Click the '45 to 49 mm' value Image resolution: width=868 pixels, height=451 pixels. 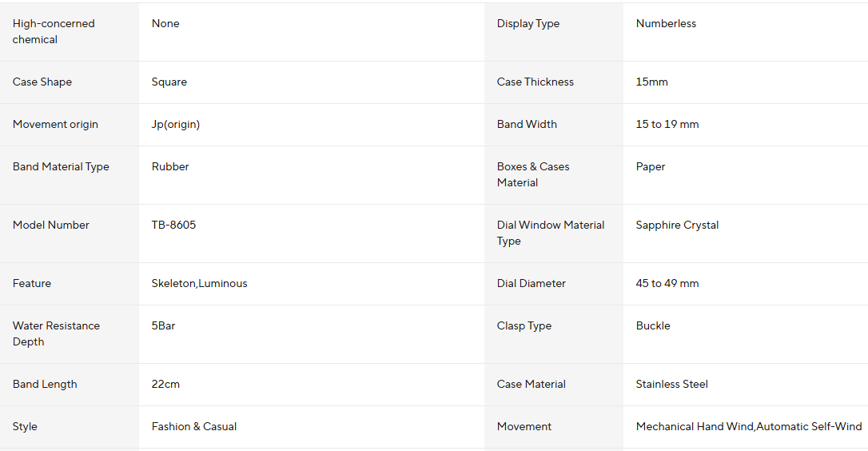click(x=667, y=284)
